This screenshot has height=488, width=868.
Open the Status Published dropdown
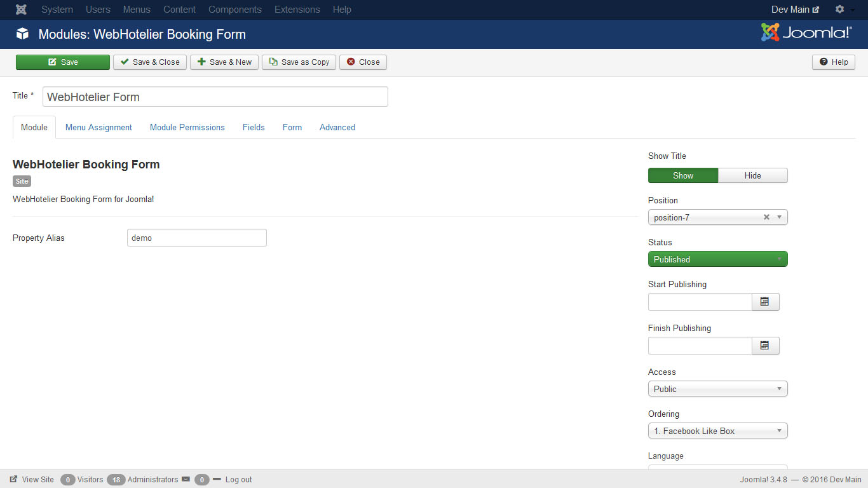[718, 259]
